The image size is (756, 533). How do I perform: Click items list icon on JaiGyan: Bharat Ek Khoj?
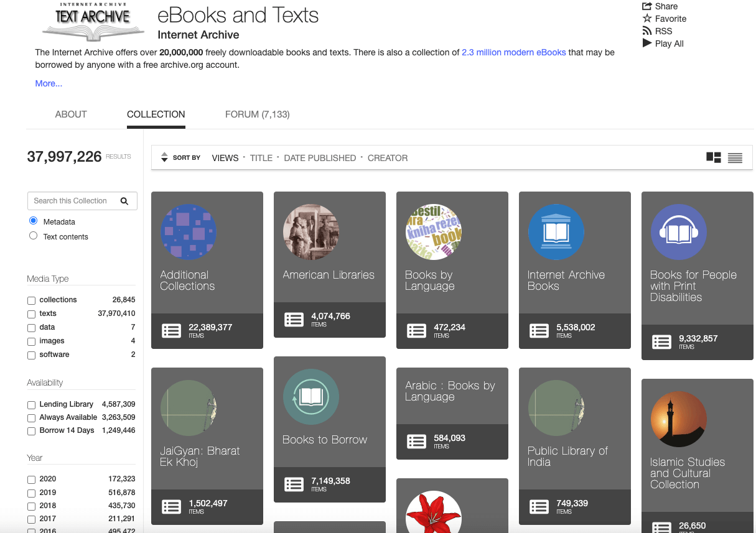click(x=172, y=507)
